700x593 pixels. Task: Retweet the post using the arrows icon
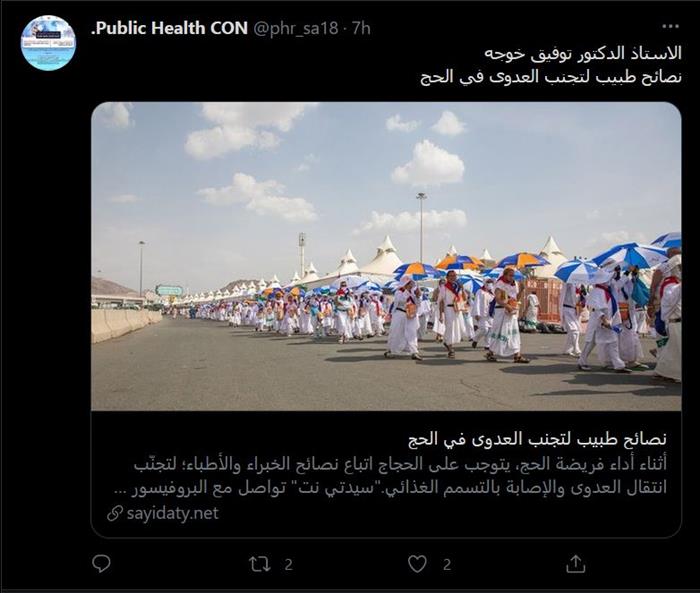pyautogui.click(x=259, y=564)
